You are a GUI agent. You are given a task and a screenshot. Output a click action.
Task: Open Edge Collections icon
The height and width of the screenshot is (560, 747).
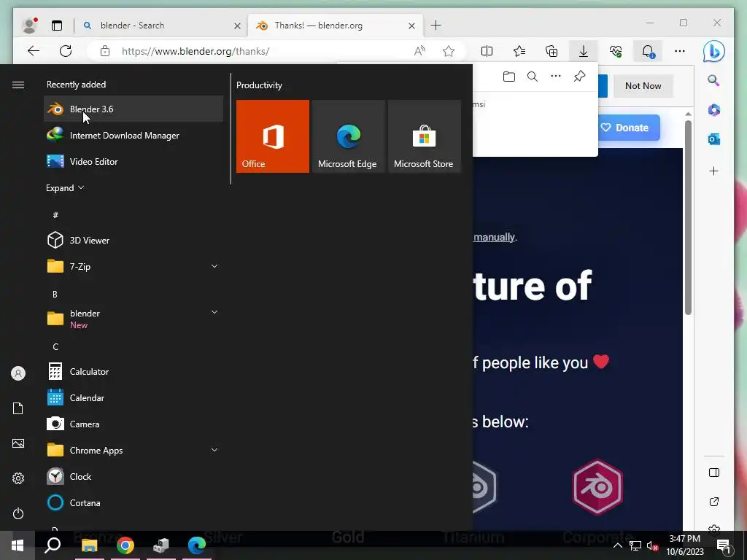(551, 51)
